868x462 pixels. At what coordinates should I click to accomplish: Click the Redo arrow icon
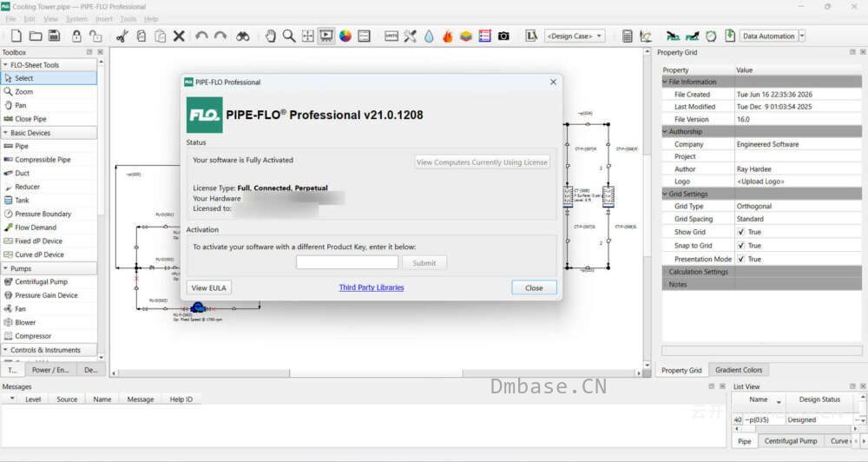220,36
